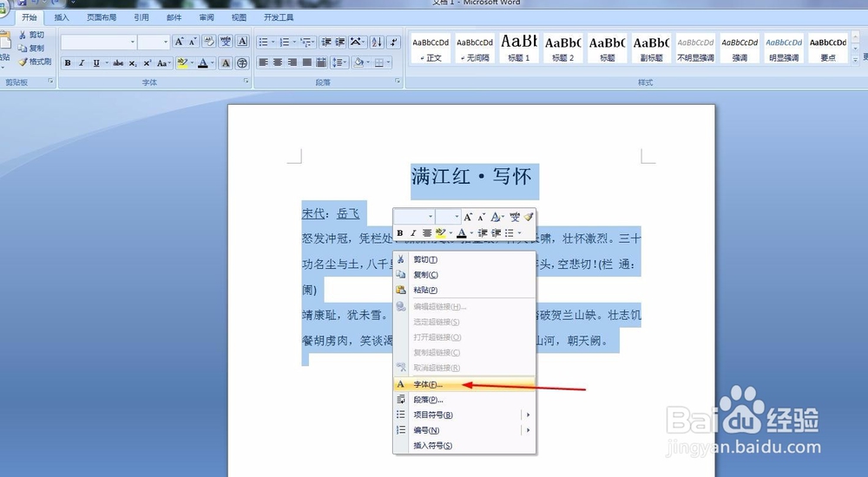Click the Bold button in the ribbon

68,63
